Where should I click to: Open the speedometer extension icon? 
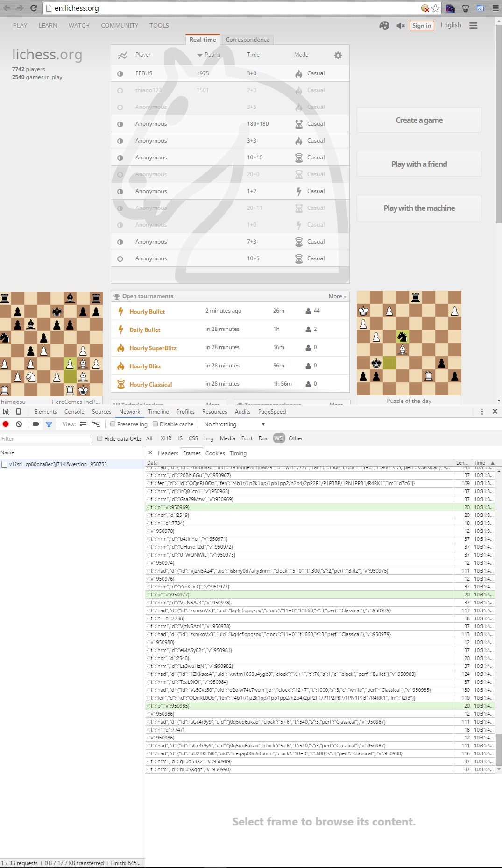[450, 8]
